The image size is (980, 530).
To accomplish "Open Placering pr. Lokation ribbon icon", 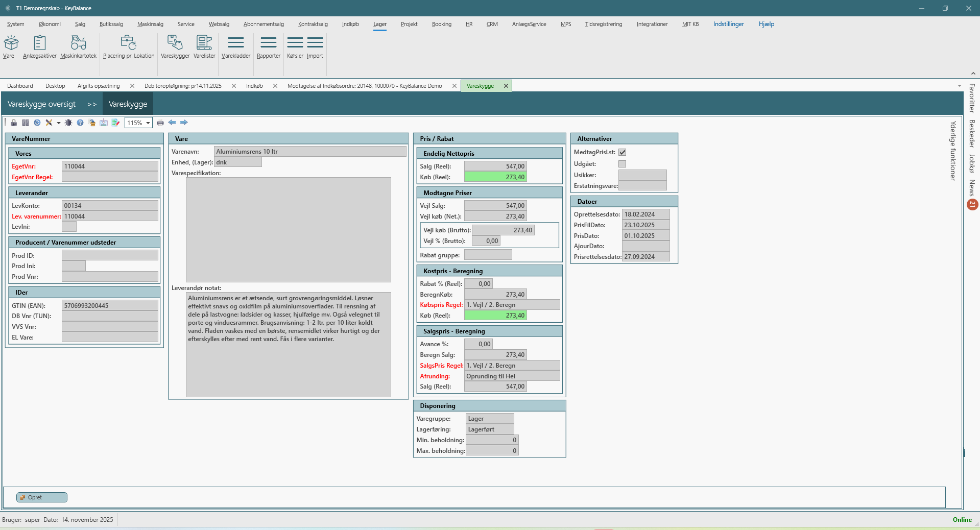I will (128, 47).
